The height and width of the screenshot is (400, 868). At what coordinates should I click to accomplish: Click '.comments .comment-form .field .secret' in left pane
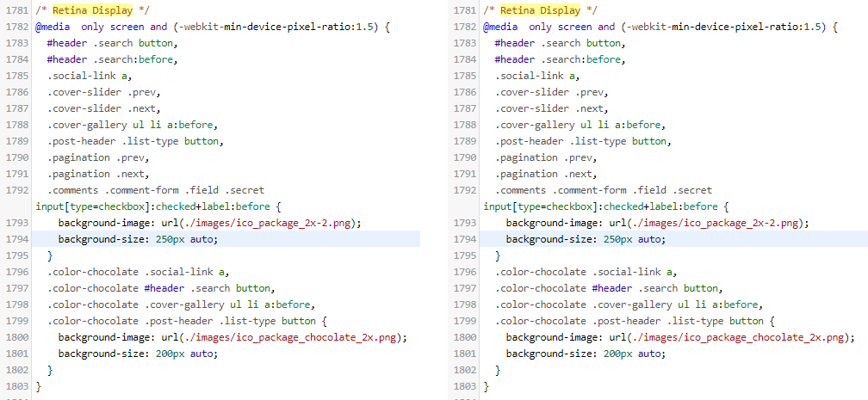click(156, 190)
